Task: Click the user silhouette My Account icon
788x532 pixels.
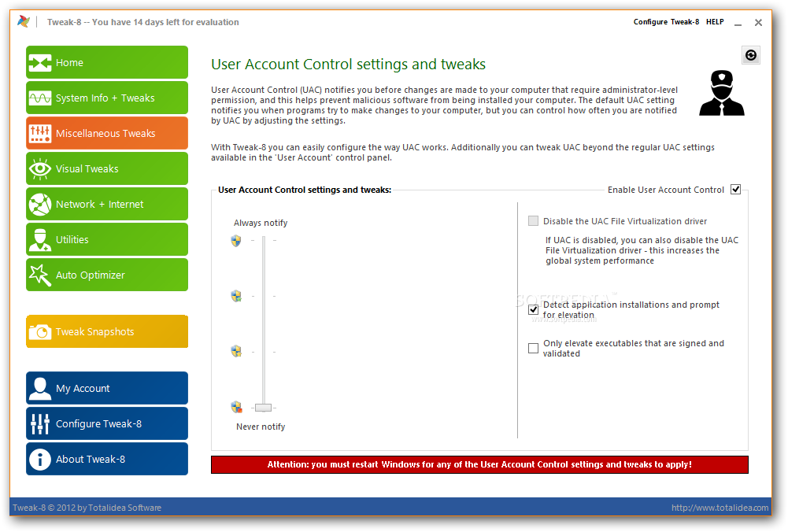Action: (40, 388)
